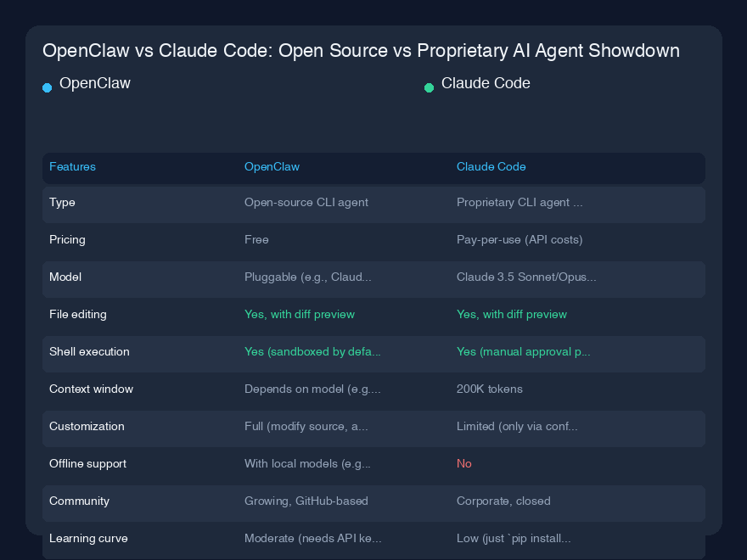747x560 pixels.
Task: Click the 'Growing, GitHub-based' cell
Action: (x=306, y=501)
